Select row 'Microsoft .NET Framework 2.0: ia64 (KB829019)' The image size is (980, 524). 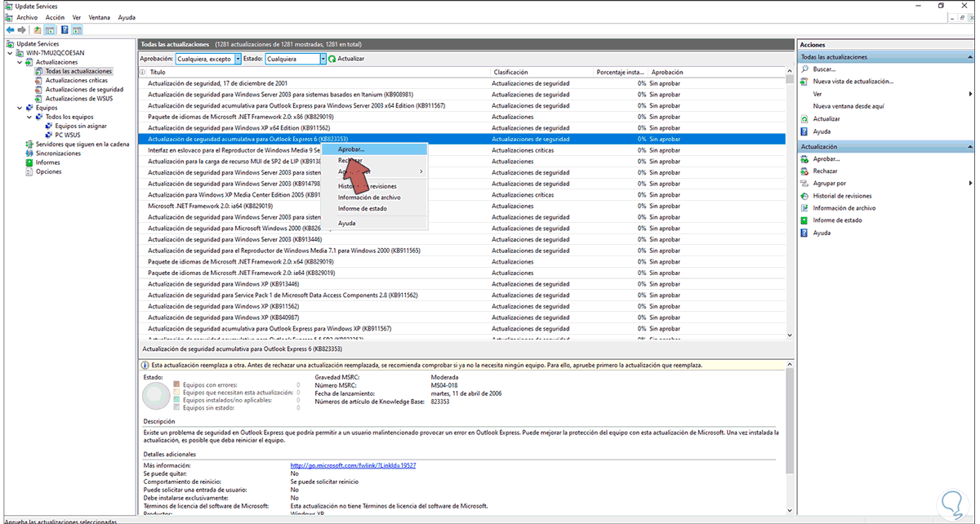pos(461,206)
